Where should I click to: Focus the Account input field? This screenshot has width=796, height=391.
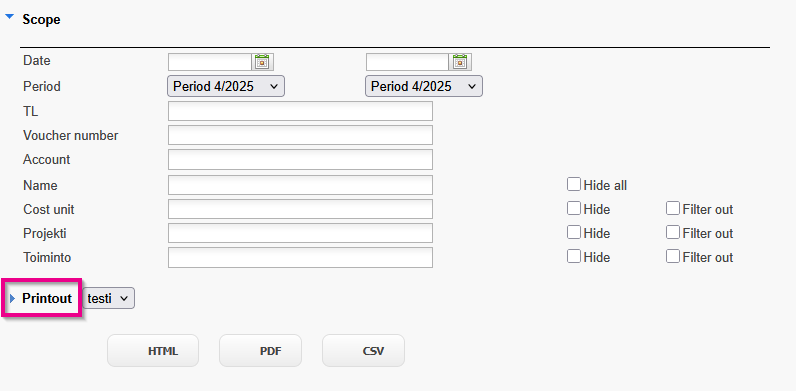coord(301,159)
